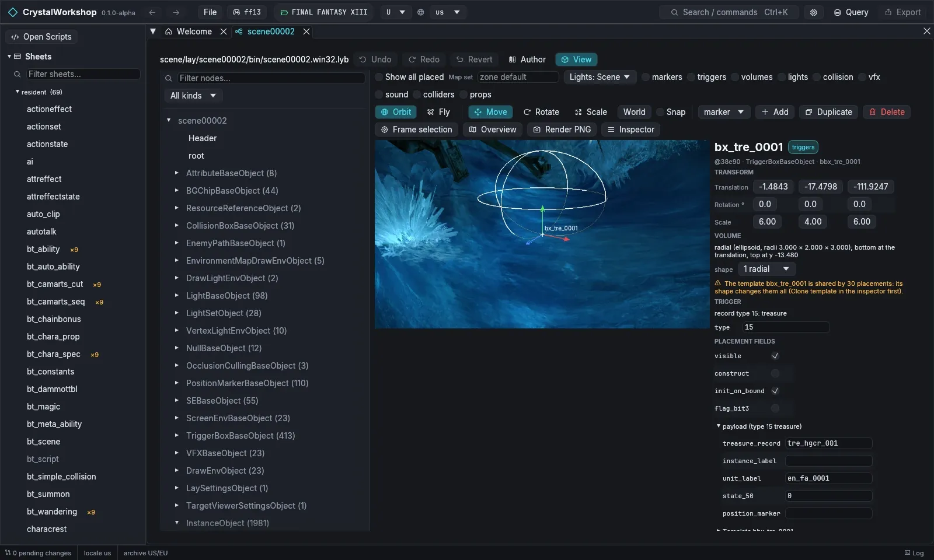Click Open Scripts button

click(x=41, y=37)
